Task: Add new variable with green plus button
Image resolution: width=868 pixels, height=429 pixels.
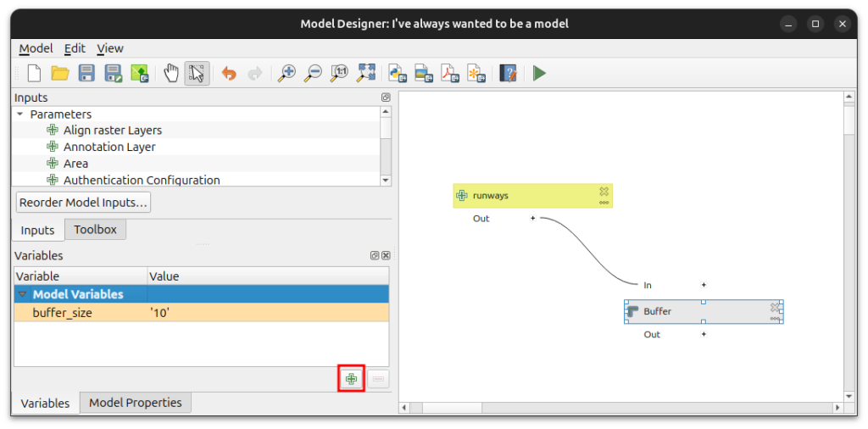Action: (351, 379)
